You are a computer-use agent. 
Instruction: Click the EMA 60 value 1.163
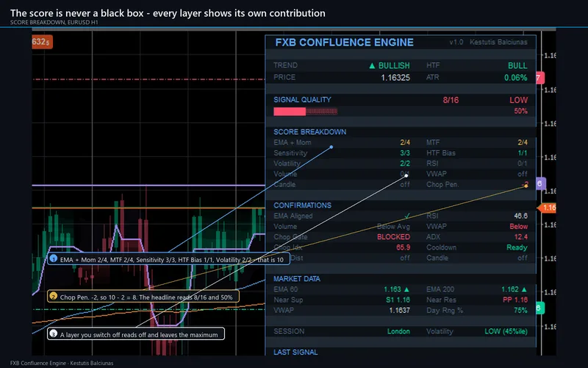coord(396,289)
